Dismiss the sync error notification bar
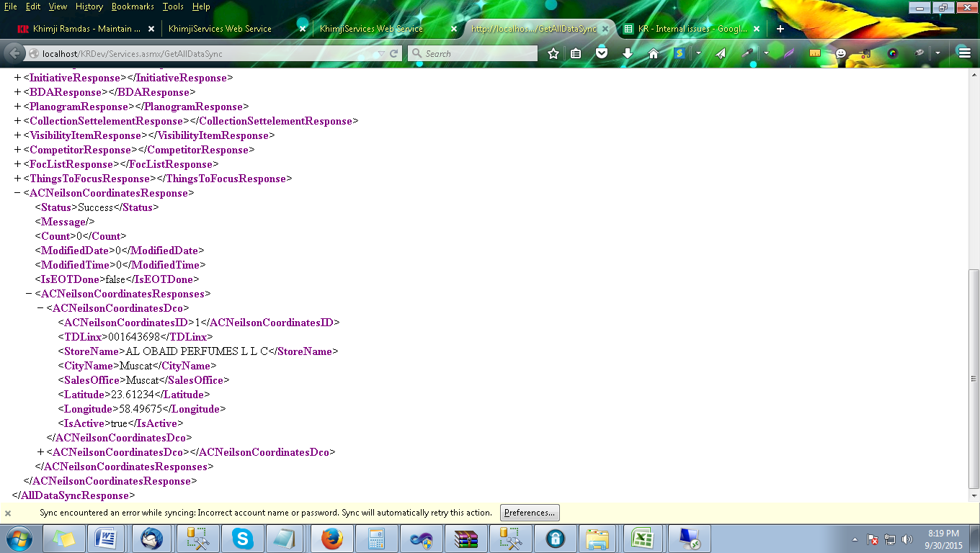The image size is (980, 553). tap(8, 513)
